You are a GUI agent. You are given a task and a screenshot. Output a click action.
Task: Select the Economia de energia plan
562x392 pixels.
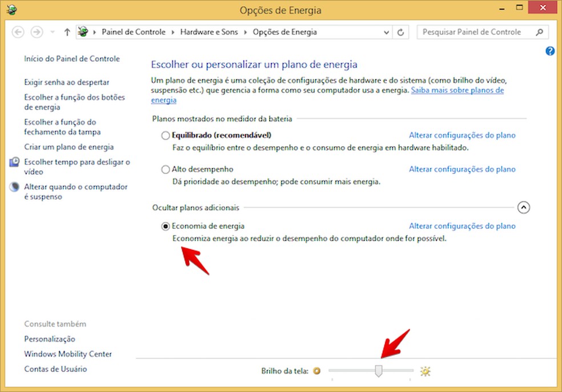point(165,227)
